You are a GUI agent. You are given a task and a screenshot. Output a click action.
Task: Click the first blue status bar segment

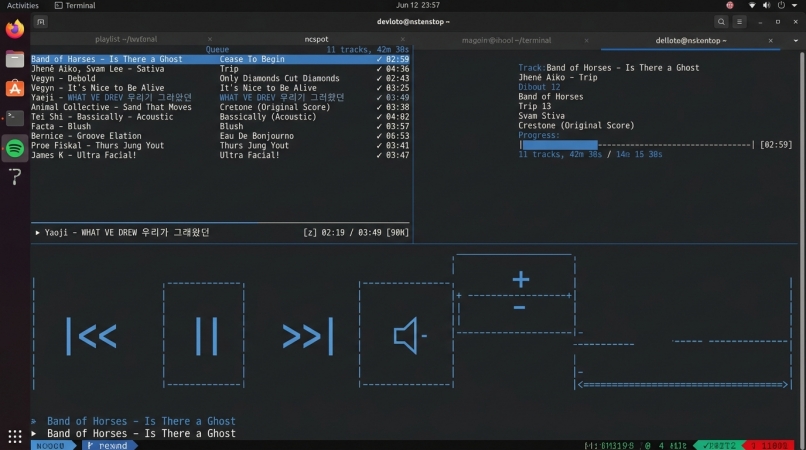53,445
